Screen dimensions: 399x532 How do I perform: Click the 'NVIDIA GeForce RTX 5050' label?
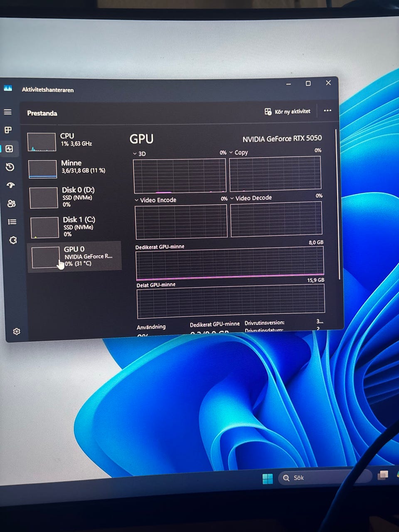[x=282, y=138]
